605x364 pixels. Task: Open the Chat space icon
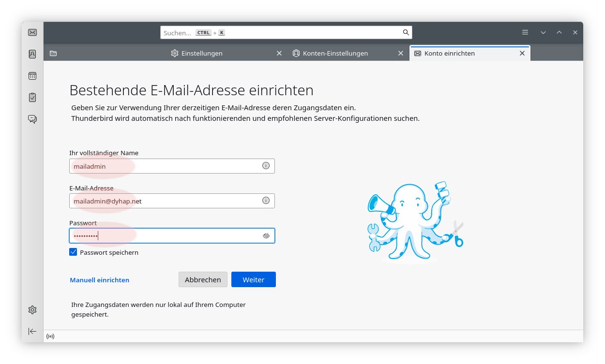click(x=32, y=119)
